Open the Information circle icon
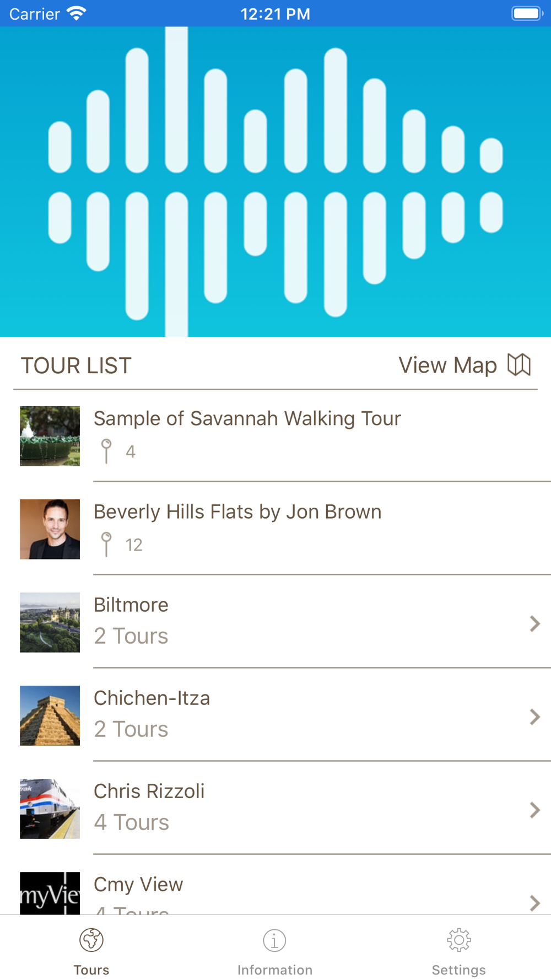 [x=274, y=940]
